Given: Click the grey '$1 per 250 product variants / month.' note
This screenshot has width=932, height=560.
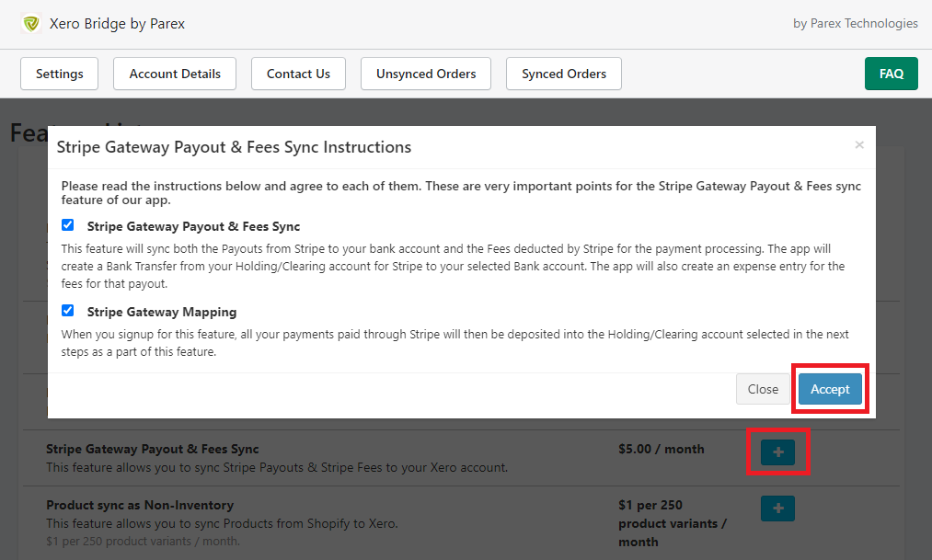Looking at the screenshot, I should coord(144,541).
